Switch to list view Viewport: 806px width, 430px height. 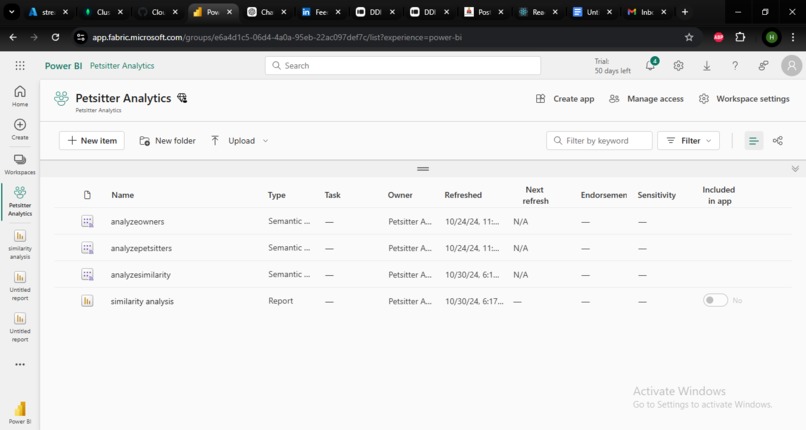tap(754, 141)
